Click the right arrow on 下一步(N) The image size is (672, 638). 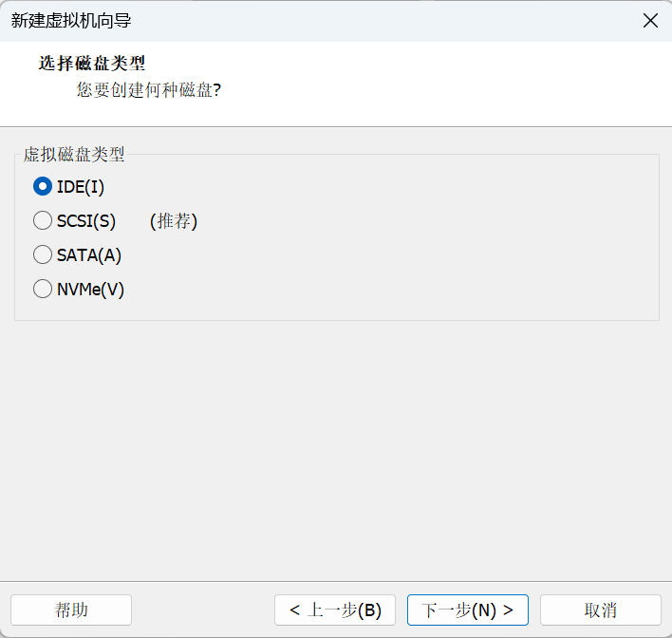tap(508, 610)
